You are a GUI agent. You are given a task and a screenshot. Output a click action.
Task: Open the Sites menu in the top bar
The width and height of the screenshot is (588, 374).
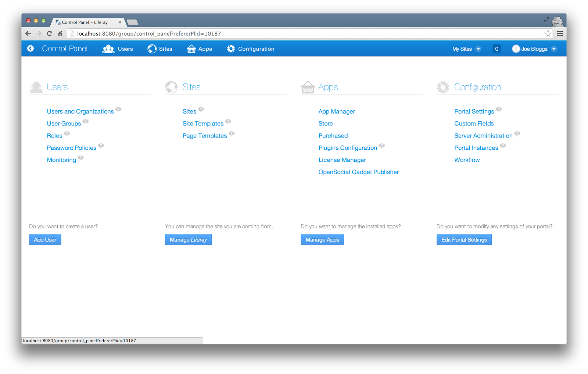point(160,49)
